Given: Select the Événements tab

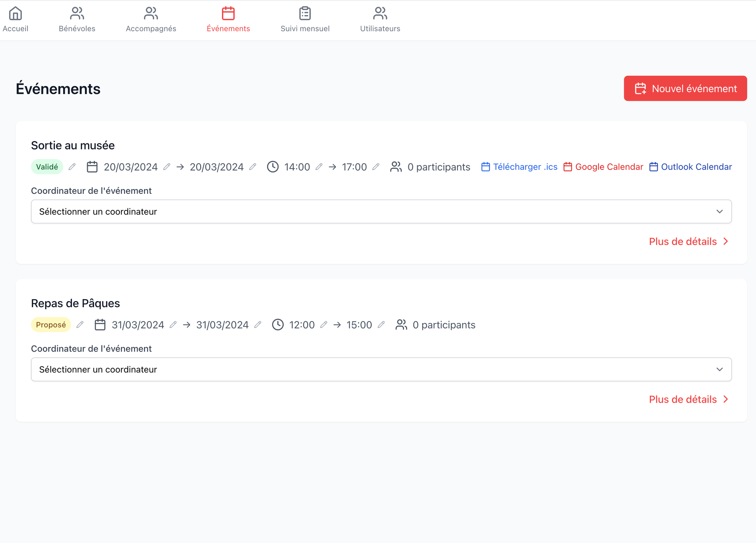Looking at the screenshot, I should tap(228, 20).
